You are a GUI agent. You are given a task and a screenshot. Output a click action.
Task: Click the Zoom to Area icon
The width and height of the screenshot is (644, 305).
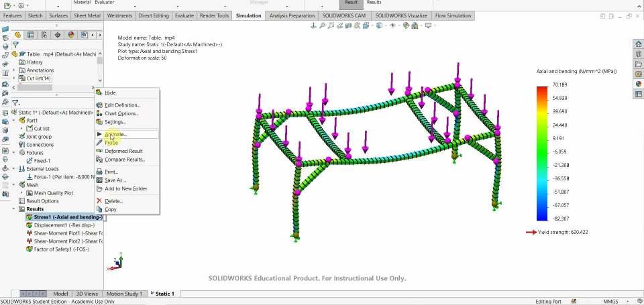click(x=331, y=25)
